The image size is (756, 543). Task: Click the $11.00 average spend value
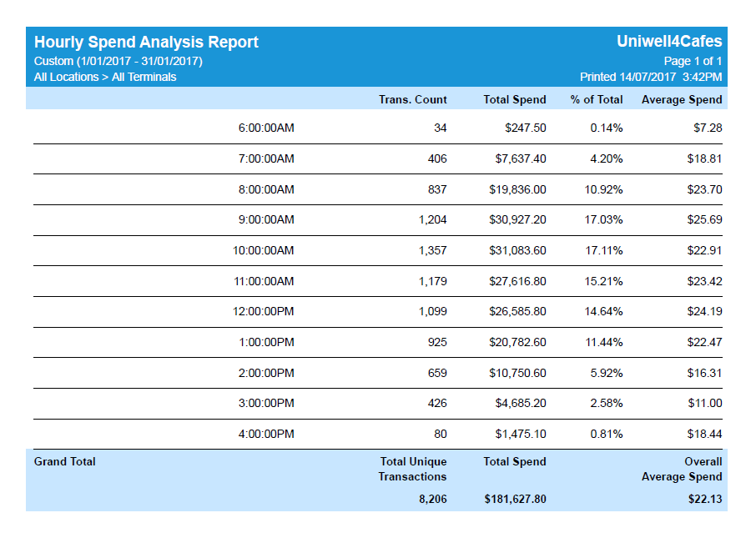[704, 404]
